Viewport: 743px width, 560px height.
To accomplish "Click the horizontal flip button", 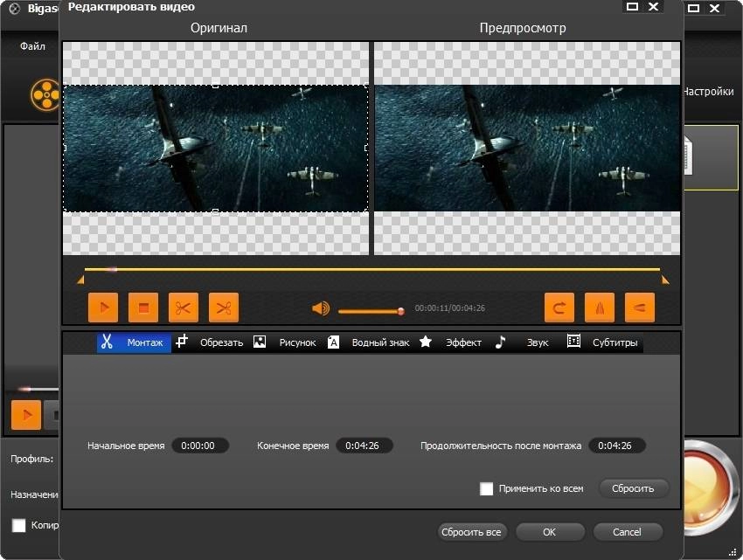I will coord(600,308).
